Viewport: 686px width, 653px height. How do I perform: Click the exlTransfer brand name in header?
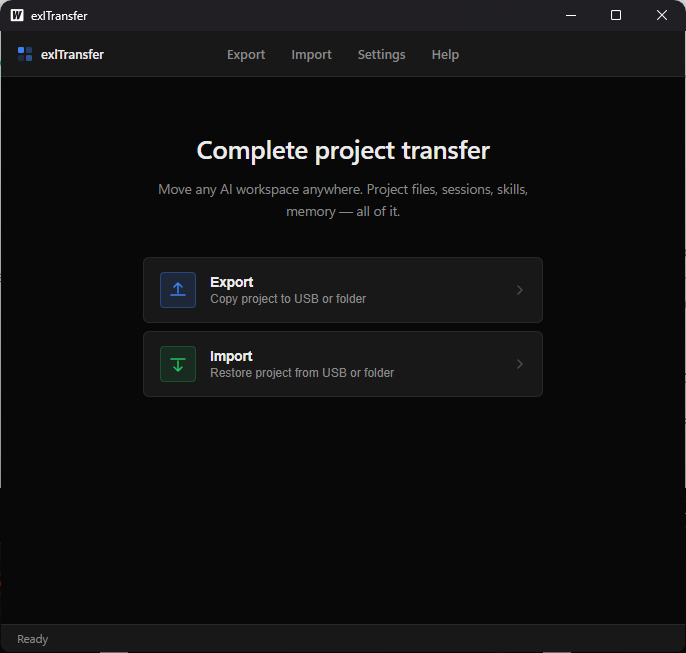point(72,55)
